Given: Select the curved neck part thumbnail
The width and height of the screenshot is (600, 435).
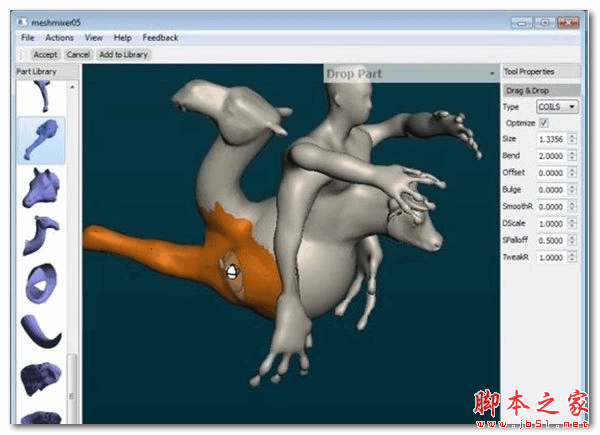Looking at the screenshot, I should pyautogui.click(x=41, y=235).
